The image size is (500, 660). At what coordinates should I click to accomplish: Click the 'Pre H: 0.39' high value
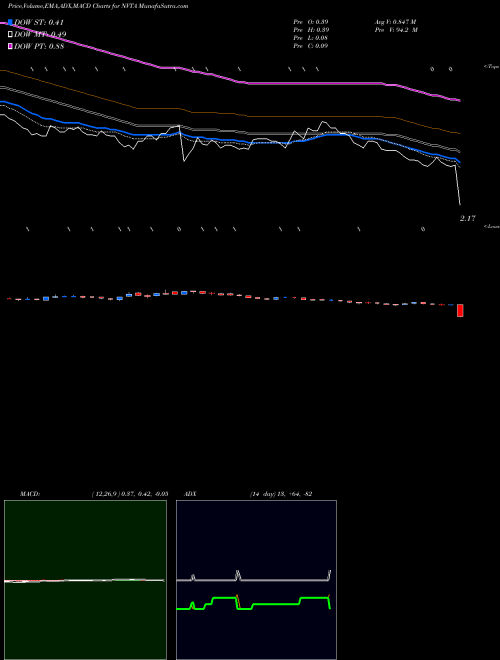click(311, 30)
